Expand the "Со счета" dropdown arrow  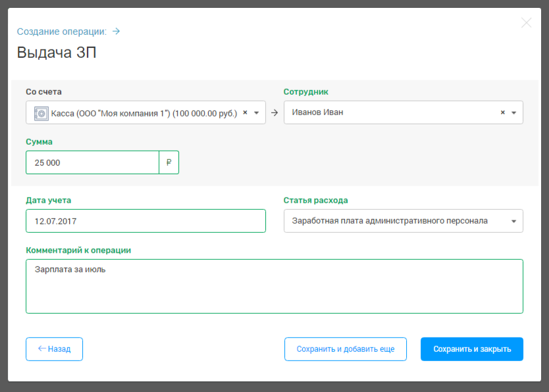(x=256, y=112)
